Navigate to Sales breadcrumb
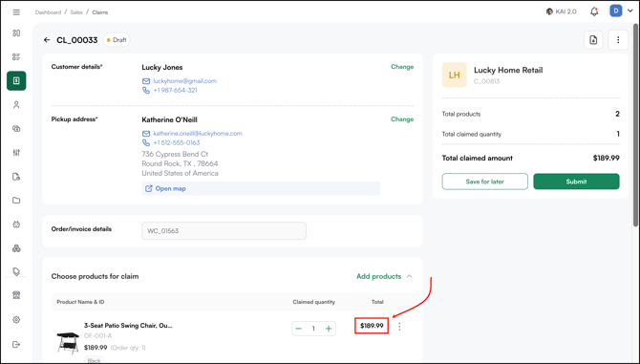Image resolution: width=640 pixels, height=364 pixels. click(x=76, y=12)
